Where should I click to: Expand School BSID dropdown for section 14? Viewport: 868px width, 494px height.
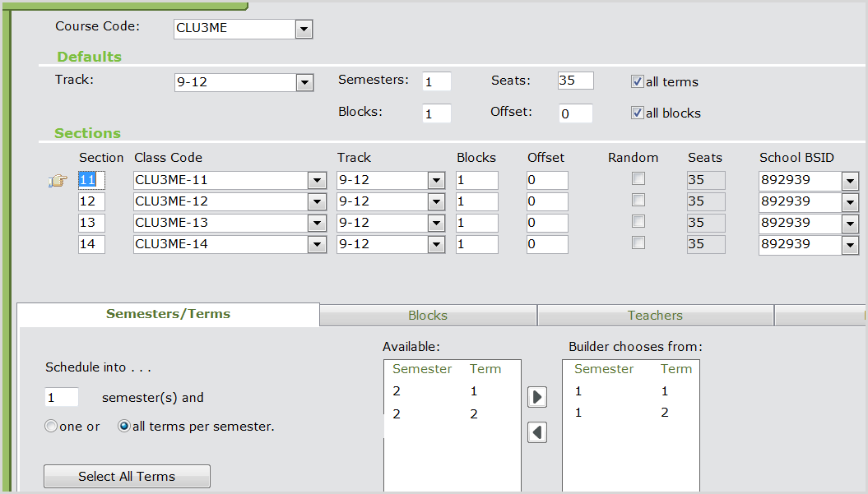click(x=850, y=244)
